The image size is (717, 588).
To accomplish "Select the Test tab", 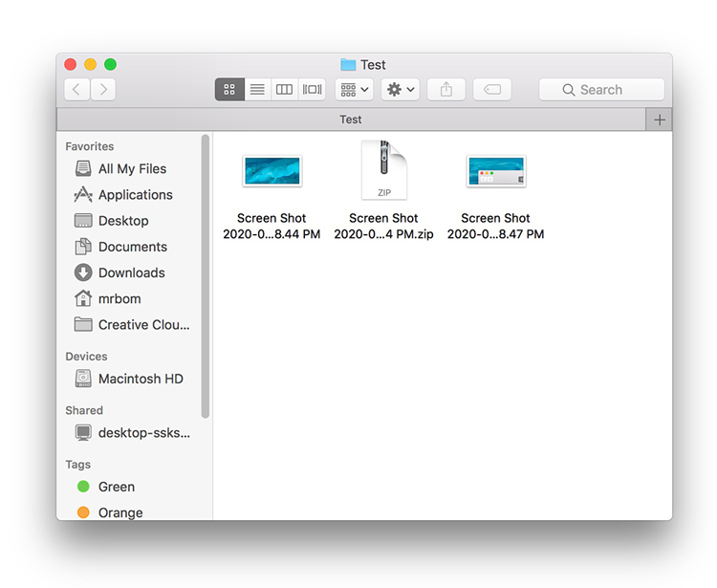I will pos(351,120).
